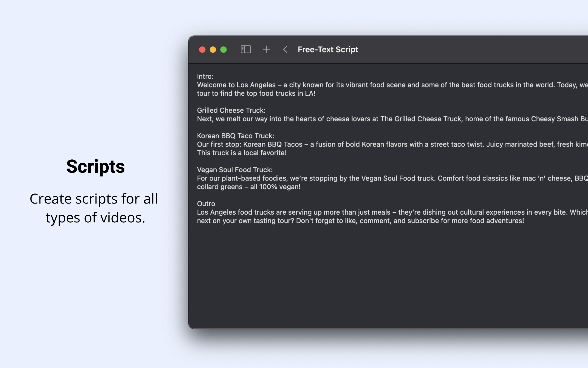Select the Free-Text Script window title
588x368 pixels.
pos(328,50)
